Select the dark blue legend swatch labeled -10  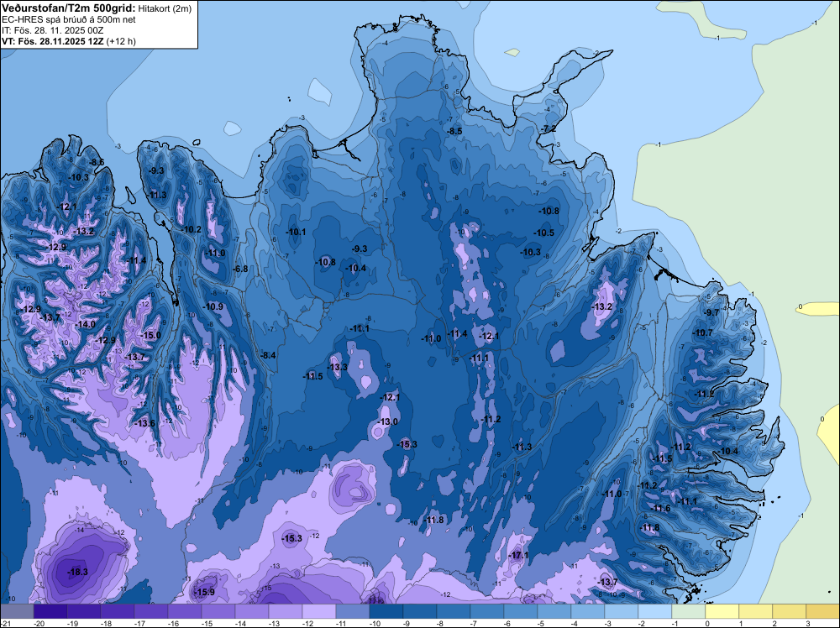pyautogui.click(x=386, y=611)
